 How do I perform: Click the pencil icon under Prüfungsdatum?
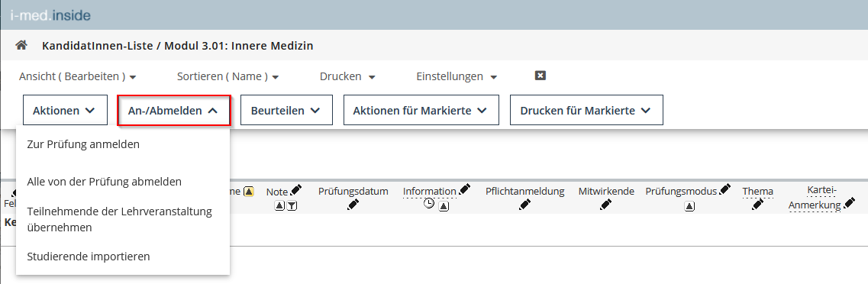point(353,205)
